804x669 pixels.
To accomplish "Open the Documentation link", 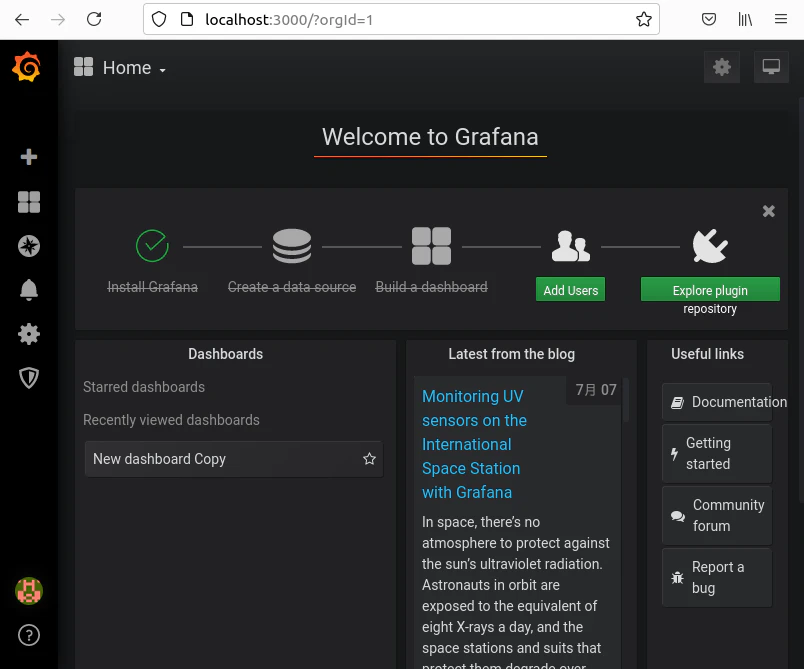I will point(717,402).
